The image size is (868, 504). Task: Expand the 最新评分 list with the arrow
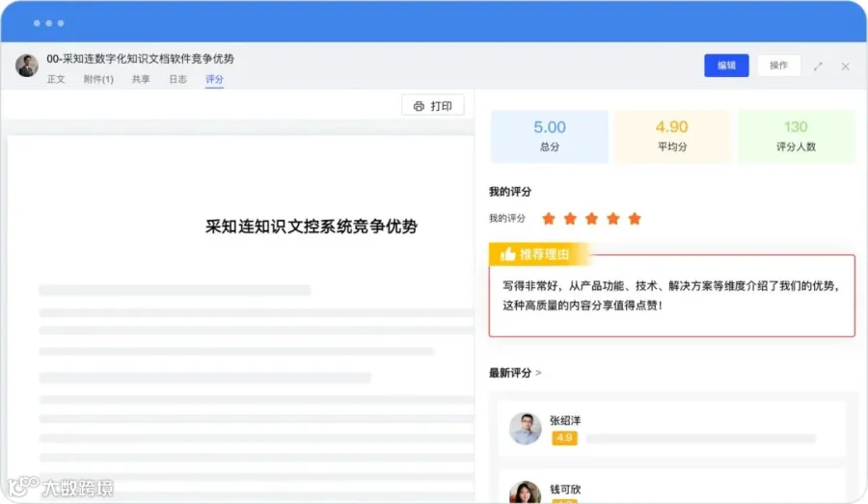[538, 373]
